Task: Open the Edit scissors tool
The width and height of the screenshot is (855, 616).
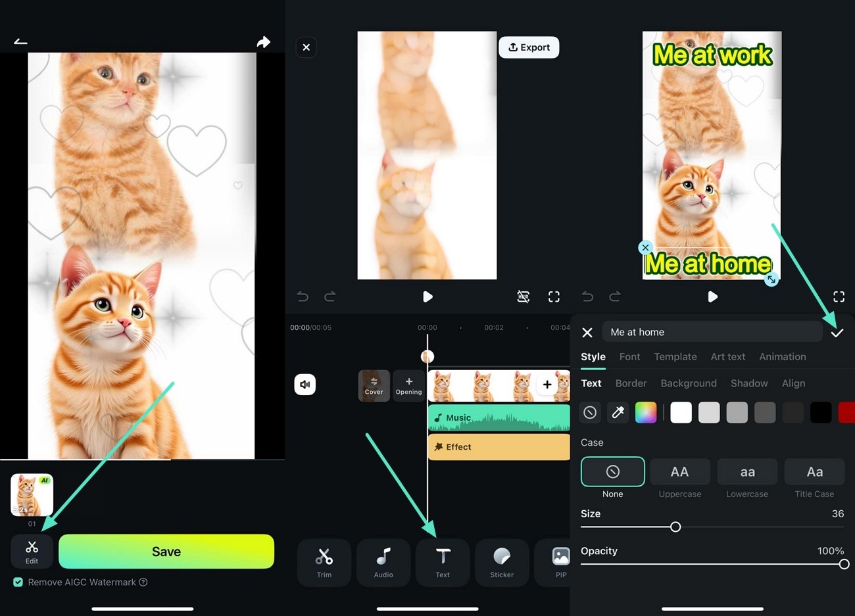Action: [x=32, y=552]
